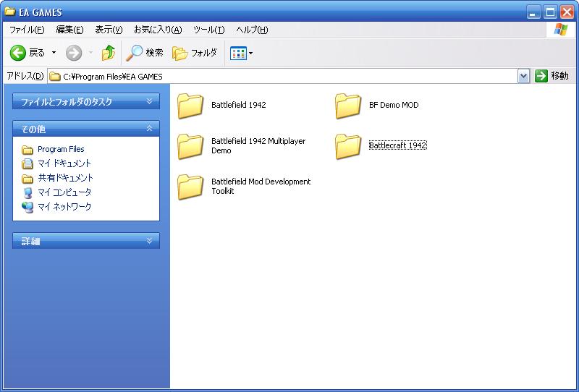Open the 編集(E) menu
Viewport: 579px width, 392px height.
69,30
